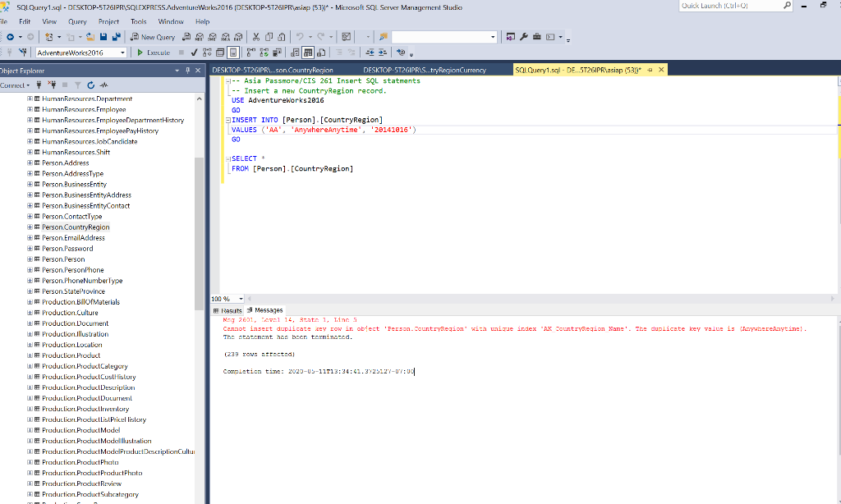Toggle Results to File mode
Image resolution: width=841 pixels, height=504 pixels.
pos(321,53)
